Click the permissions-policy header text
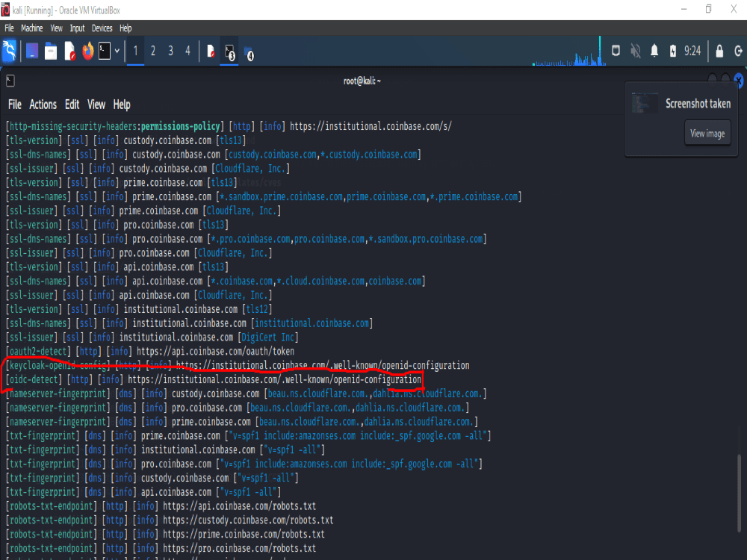The height and width of the screenshot is (560, 747). pyautogui.click(x=181, y=126)
